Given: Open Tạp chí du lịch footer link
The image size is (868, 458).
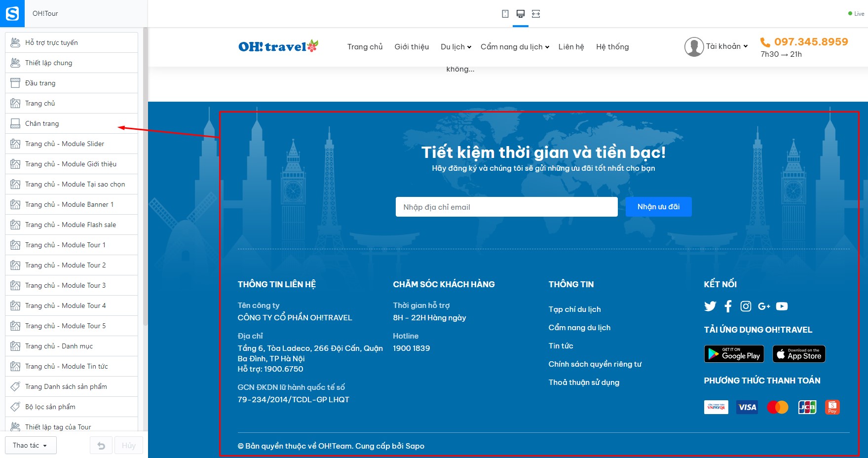Looking at the screenshot, I should tap(574, 309).
